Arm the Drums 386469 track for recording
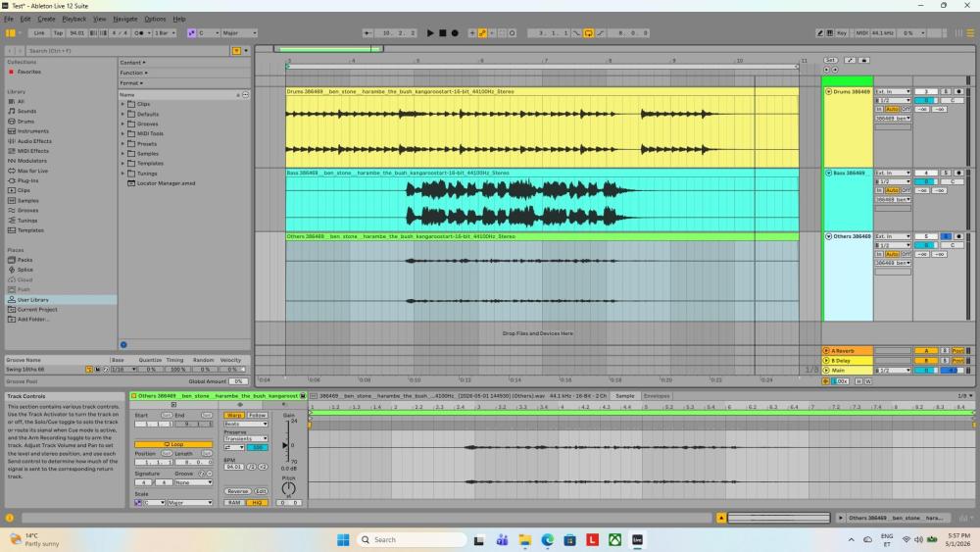Image resolution: width=980 pixels, height=552 pixels. tap(958, 91)
